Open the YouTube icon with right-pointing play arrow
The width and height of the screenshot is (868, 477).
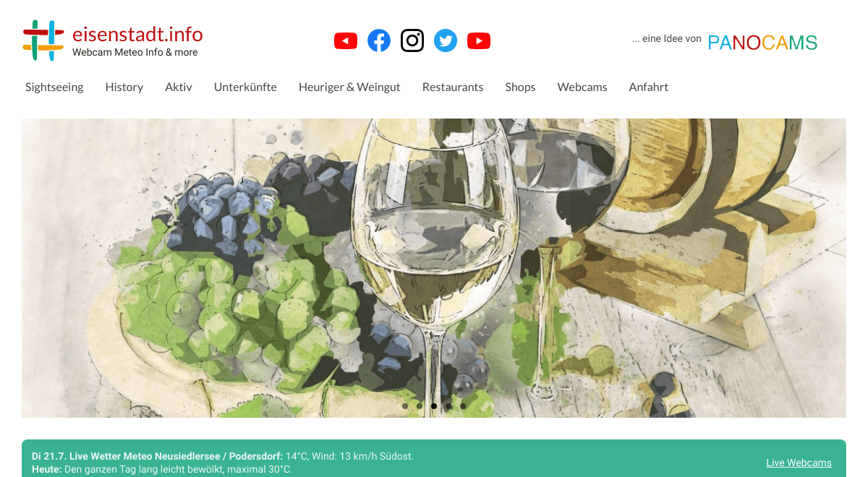(x=479, y=41)
